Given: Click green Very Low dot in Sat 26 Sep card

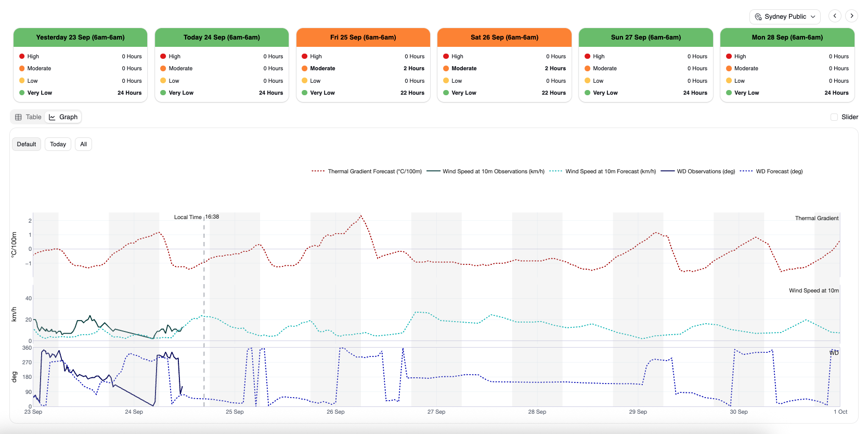Looking at the screenshot, I should pyautogui.click(x=446, y=93).
